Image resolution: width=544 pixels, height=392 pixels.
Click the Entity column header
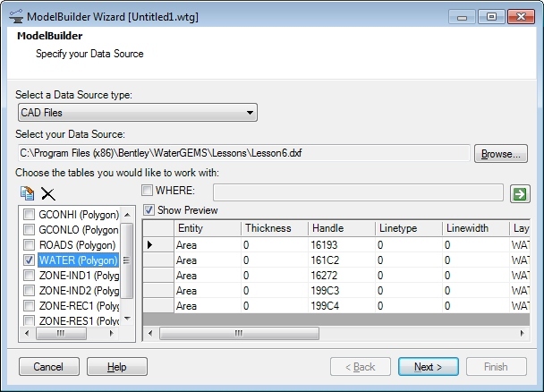(207, 228)
